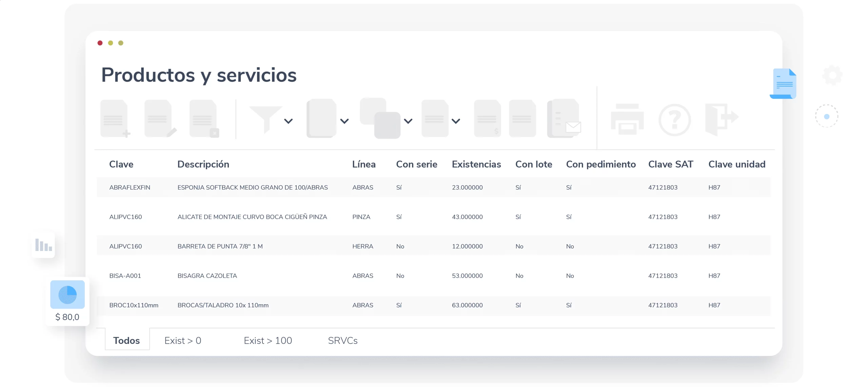Toggle Con lote for BISA-A001 row
This screenshot has height=387, width=868.
[x=519, y=276]
